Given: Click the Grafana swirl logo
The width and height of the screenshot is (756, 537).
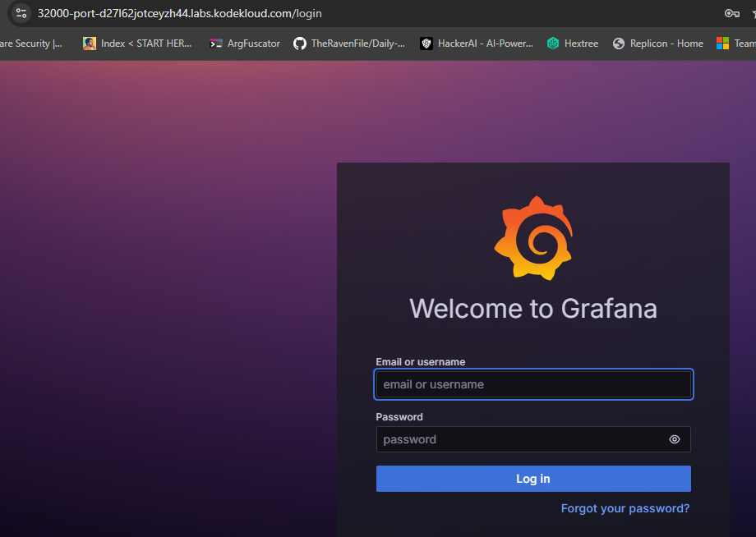Looking at the screenshot, I should point(532,238).
